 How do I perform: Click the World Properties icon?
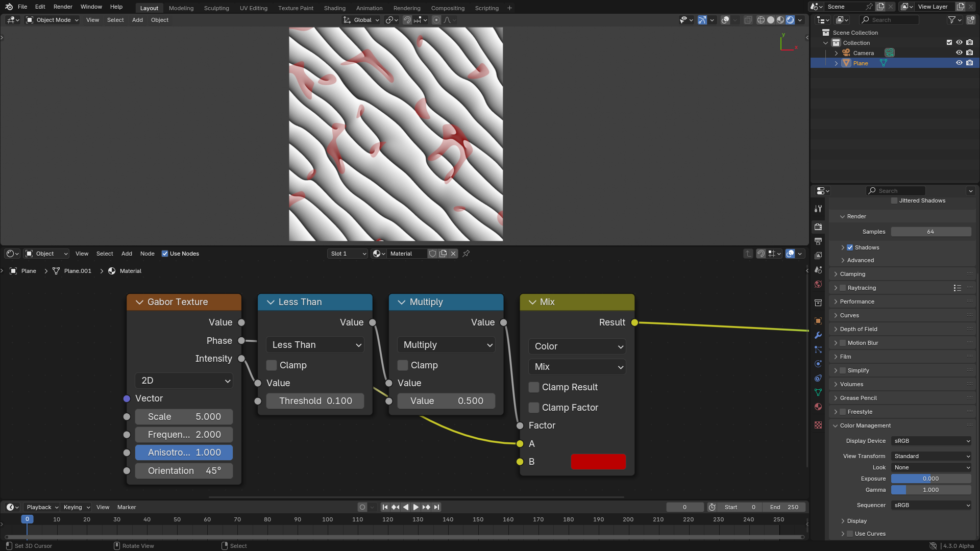pos(819,285)
